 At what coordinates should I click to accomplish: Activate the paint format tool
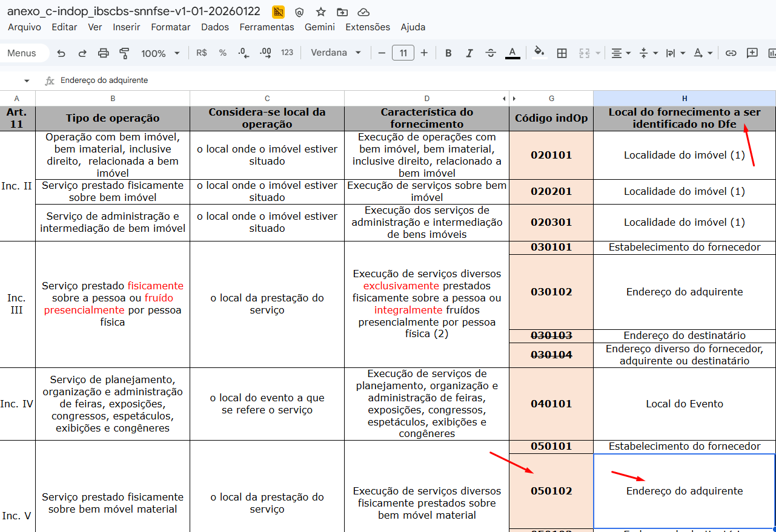(125, 53)
